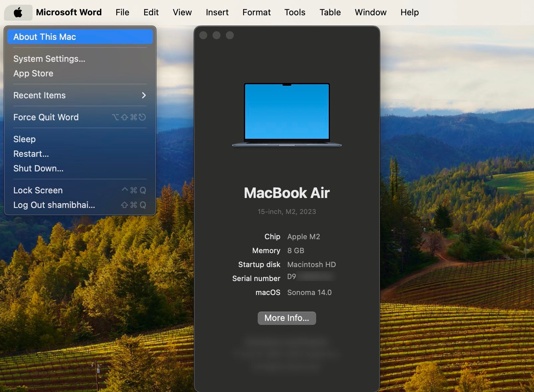Click the 'Startup disk' label

pos(259,264)
